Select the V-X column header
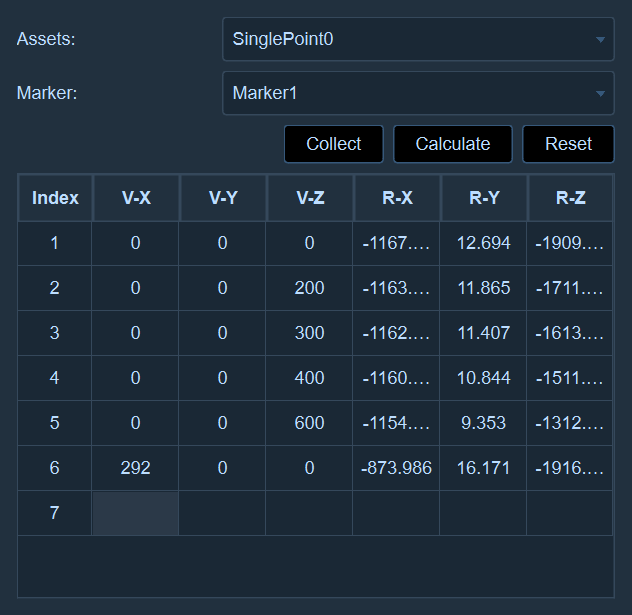Image resolution: width=632 pixels, height=615 pixels. (136, 198)
